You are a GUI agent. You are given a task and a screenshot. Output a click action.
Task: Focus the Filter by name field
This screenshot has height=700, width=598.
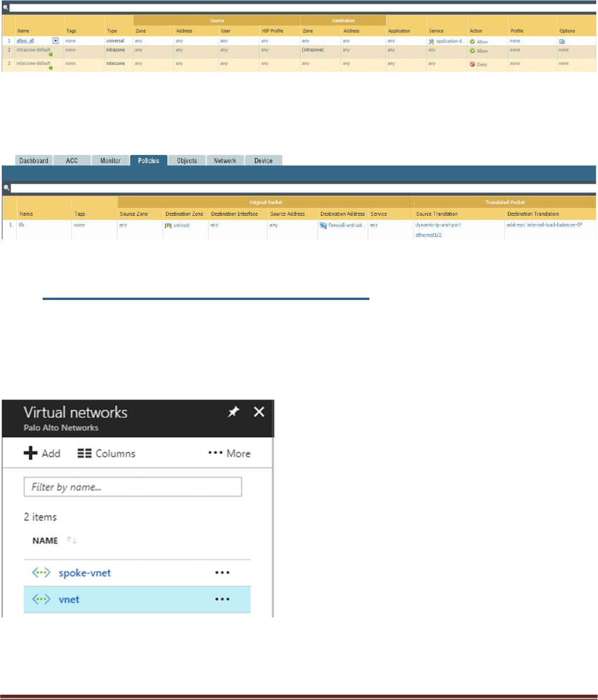pos(133,487)
